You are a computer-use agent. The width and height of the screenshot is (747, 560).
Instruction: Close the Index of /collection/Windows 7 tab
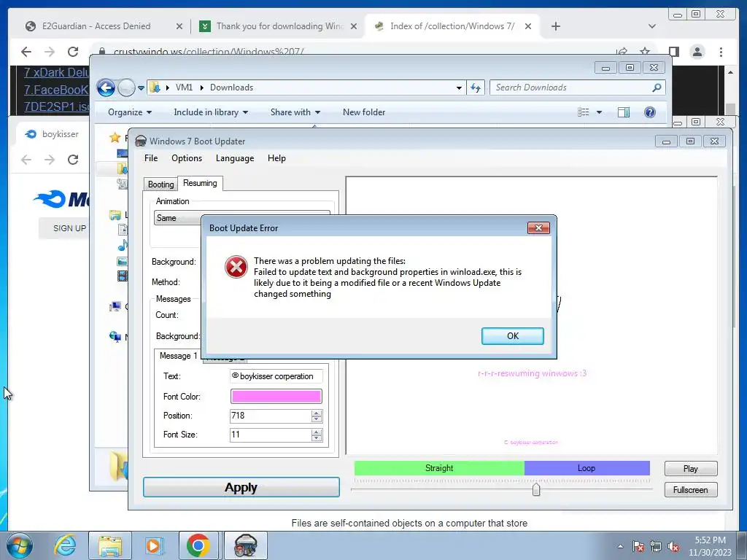pyautogui.click(x=528, y=26)
